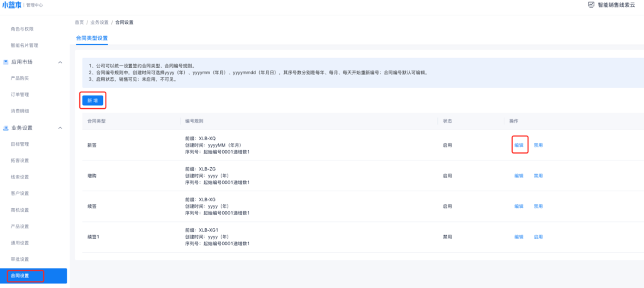The width and height of the screenshot is (644, 288).
Task: Open 角色与权限 in the sidebar
Action: (22, 29)
